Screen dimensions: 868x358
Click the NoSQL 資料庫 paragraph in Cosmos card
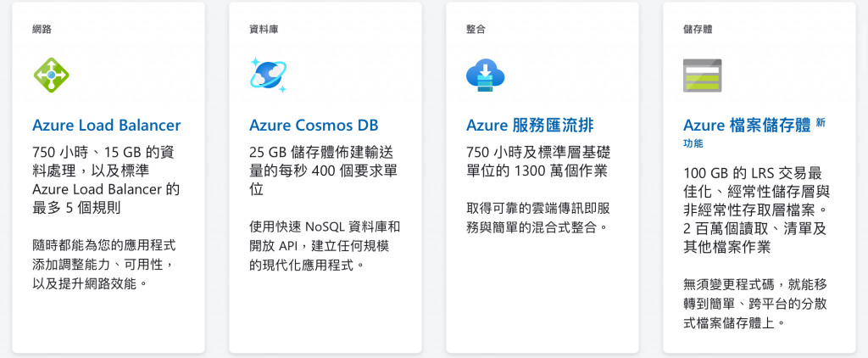[325, 245]
